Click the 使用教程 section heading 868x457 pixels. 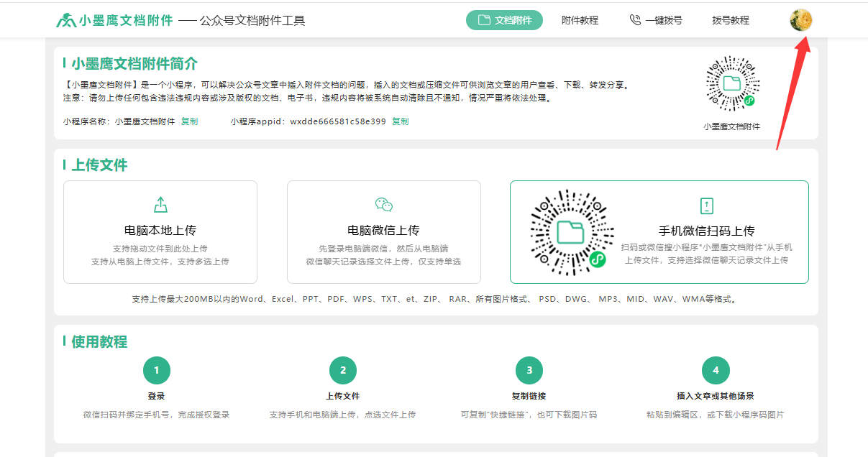point(99,342)
